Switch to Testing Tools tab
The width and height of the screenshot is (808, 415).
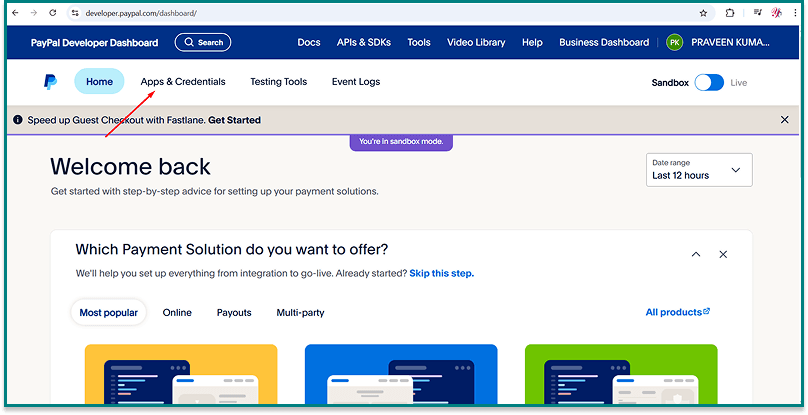click(278, 82)
